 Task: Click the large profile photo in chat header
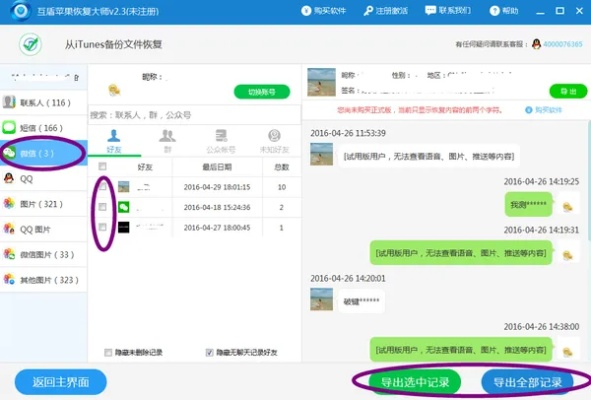(322, 82)
